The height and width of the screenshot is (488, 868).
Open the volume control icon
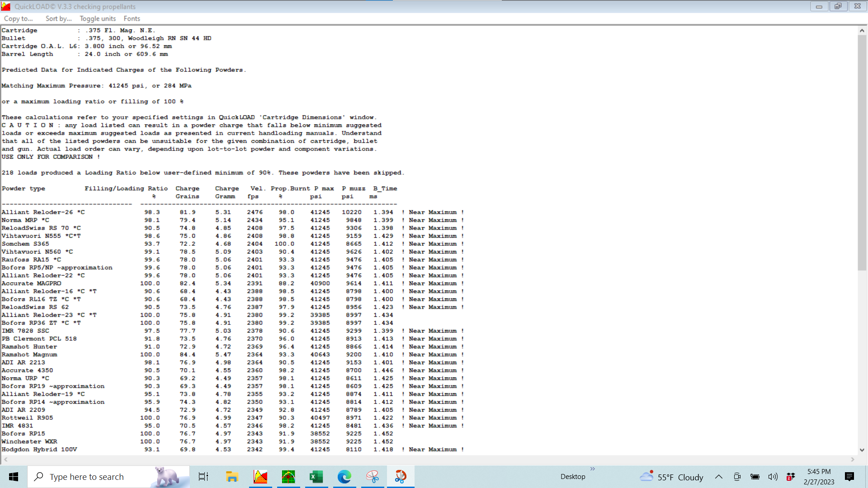[x=773, y=477]
